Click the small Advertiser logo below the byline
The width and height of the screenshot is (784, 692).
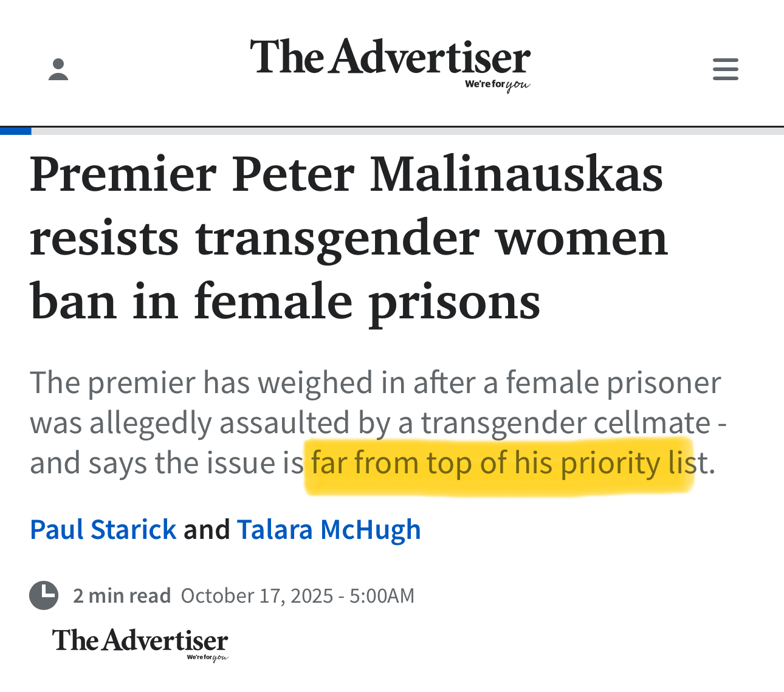click(x=139, y=644)
